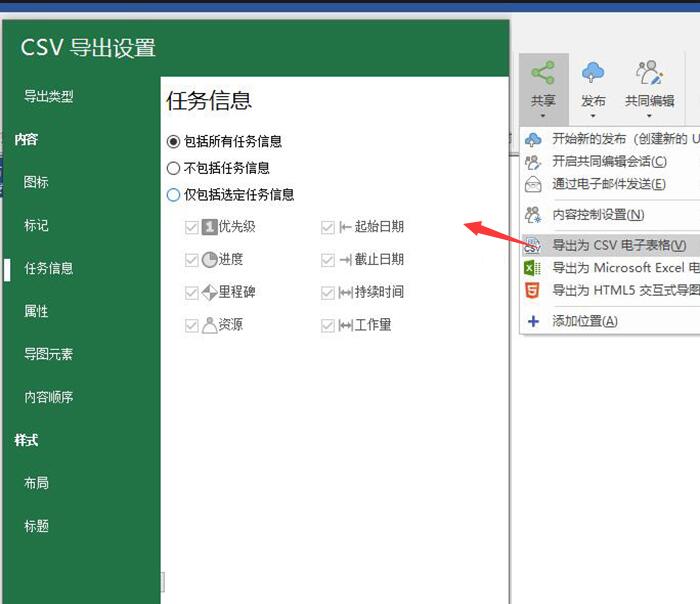
Task: Open the 标题 style page
Action: (x=36, y=526)
